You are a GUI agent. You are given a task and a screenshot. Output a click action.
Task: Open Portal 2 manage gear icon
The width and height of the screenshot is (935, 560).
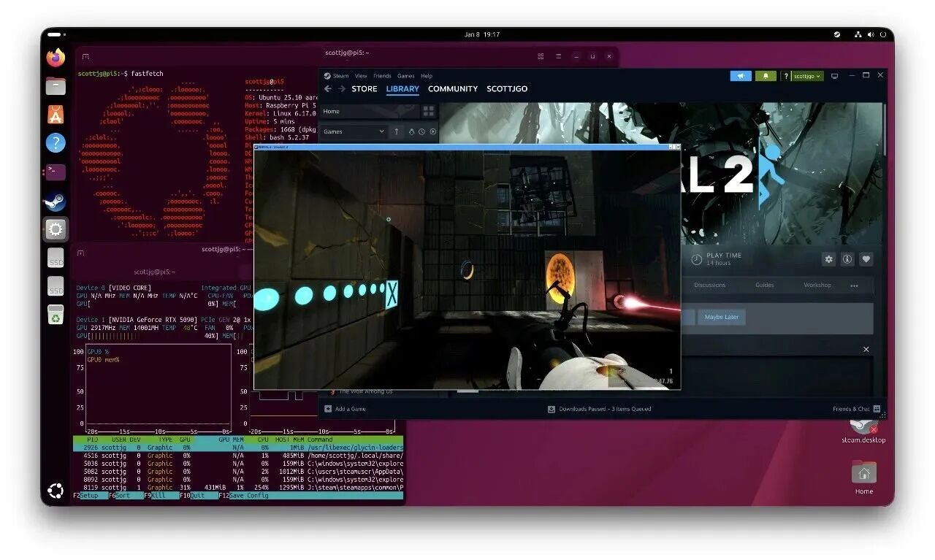[828, 259]
